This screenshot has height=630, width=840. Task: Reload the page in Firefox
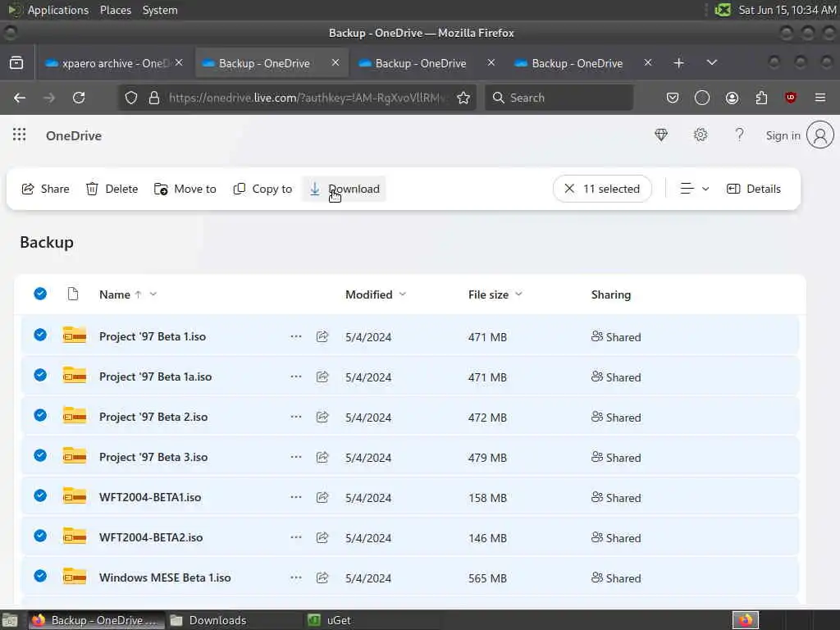pos(79,98)
